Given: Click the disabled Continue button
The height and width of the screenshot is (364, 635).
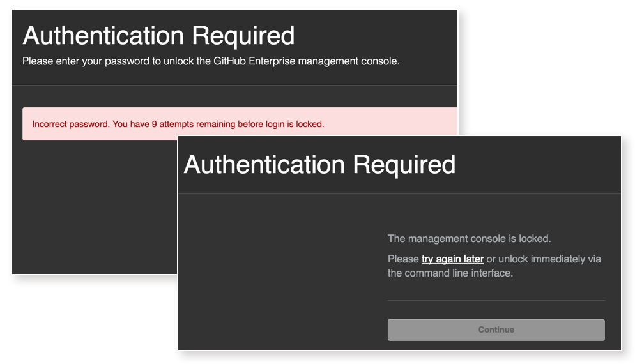Looking at the screenshot, I should (496, 330).
